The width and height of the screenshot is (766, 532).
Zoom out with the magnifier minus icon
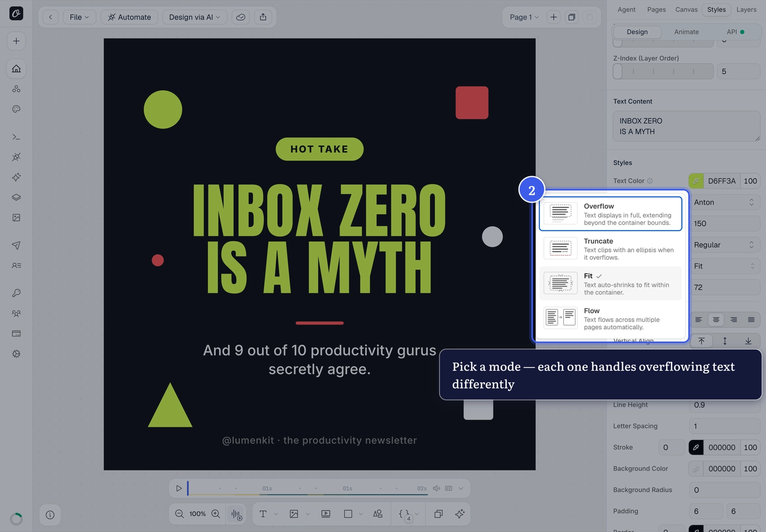click(x=180, y=514)
